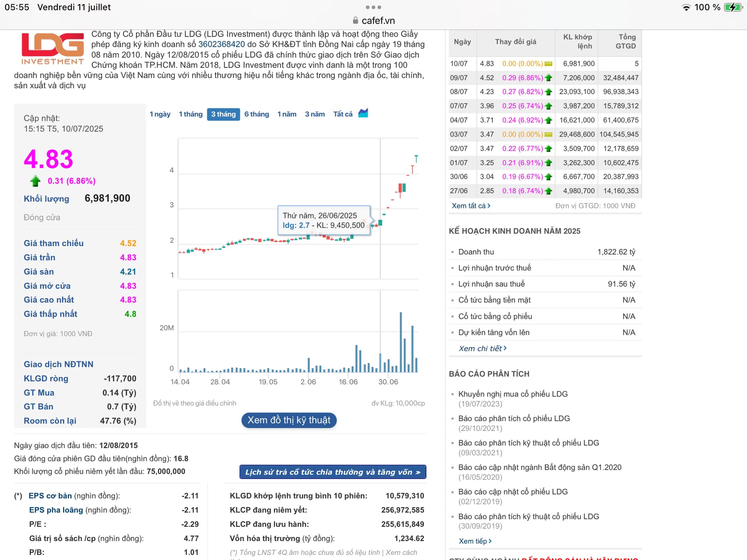Viewport: 747px width, 560px height.
Task: Show the 1 năm chart period
Action: 287,114
